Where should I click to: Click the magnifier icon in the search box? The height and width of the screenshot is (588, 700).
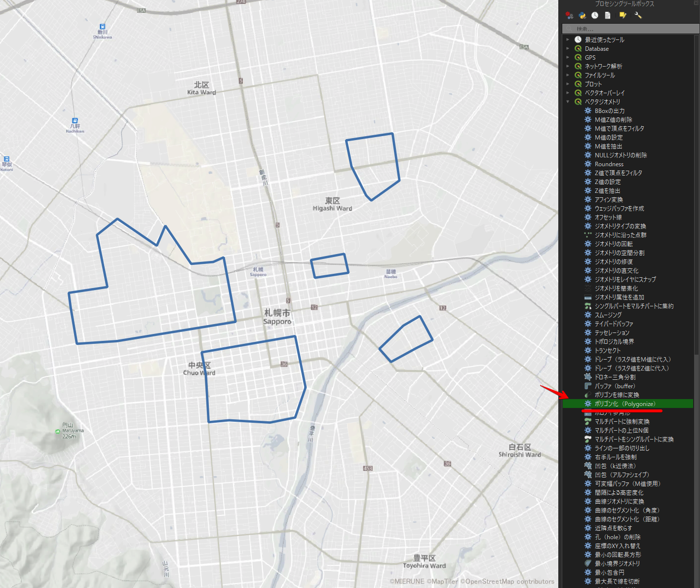569,29
